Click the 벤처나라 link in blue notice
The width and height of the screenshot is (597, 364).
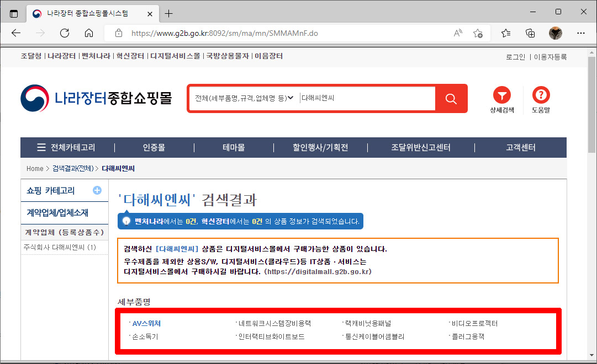click(149, 221)
